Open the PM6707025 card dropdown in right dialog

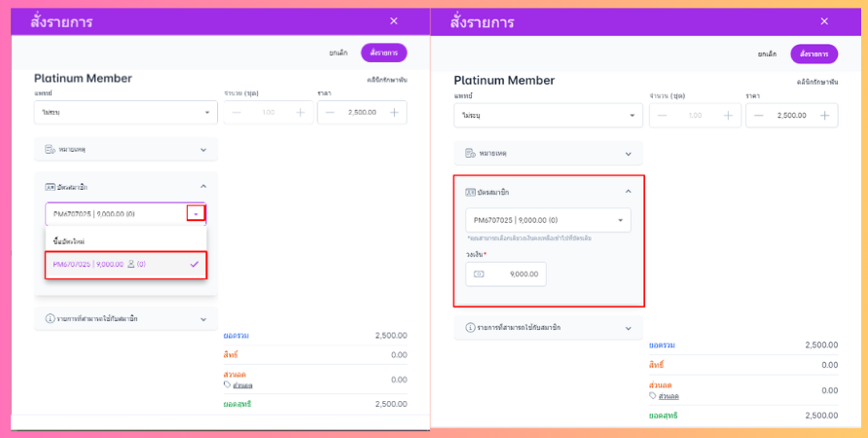point(548,220)
